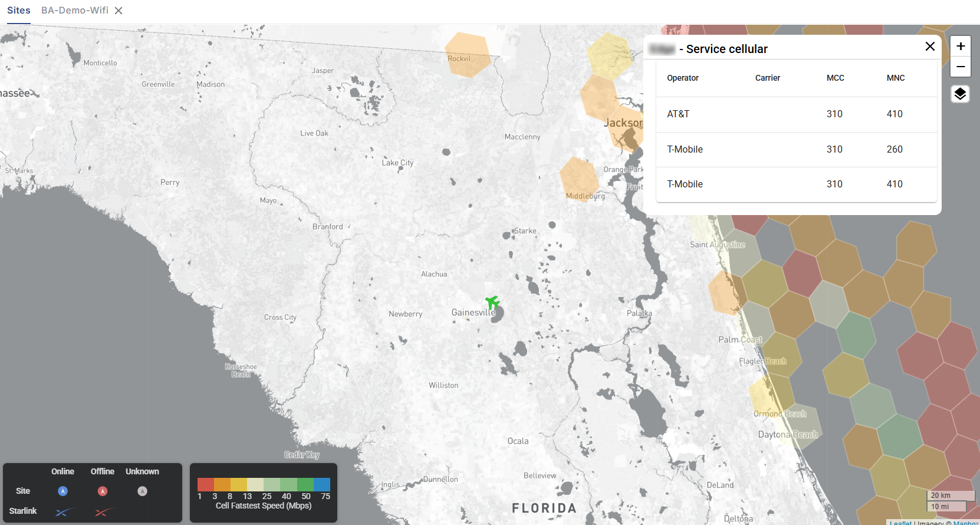Zoom out on the map
The image size is (980, 525).
click(960, 67)
